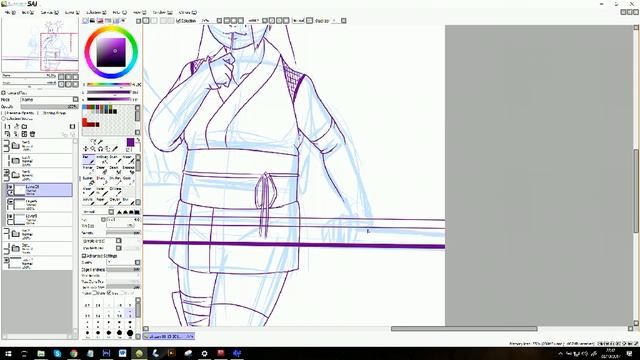Switch to the open document tab

(169, 337)
